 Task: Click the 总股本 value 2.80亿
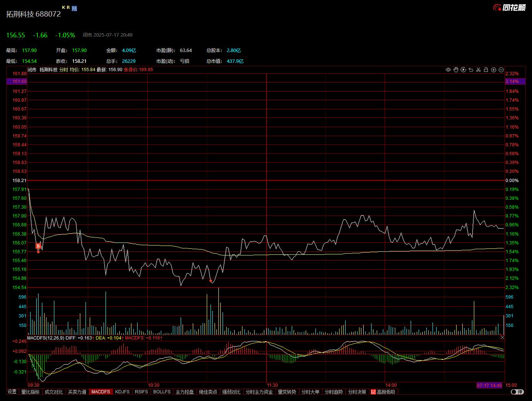click(234, 50)
